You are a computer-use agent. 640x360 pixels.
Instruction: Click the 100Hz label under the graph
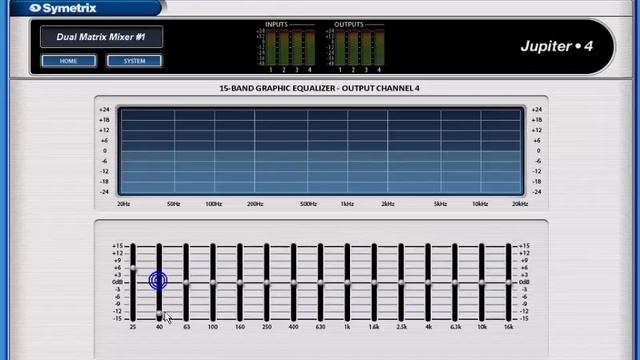tap(213, 204)
